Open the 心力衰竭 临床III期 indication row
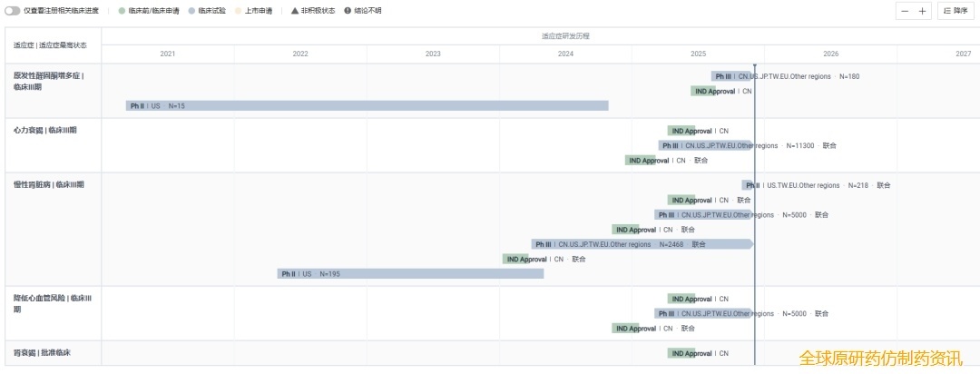Viewport: 980px width, 374px height. click(x=45, y=131)
